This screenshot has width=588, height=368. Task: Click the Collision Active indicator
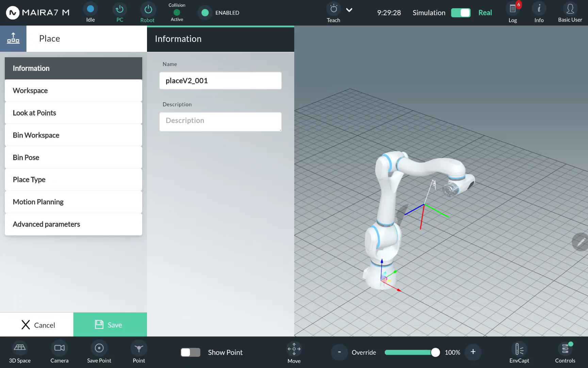coord(177,13)
